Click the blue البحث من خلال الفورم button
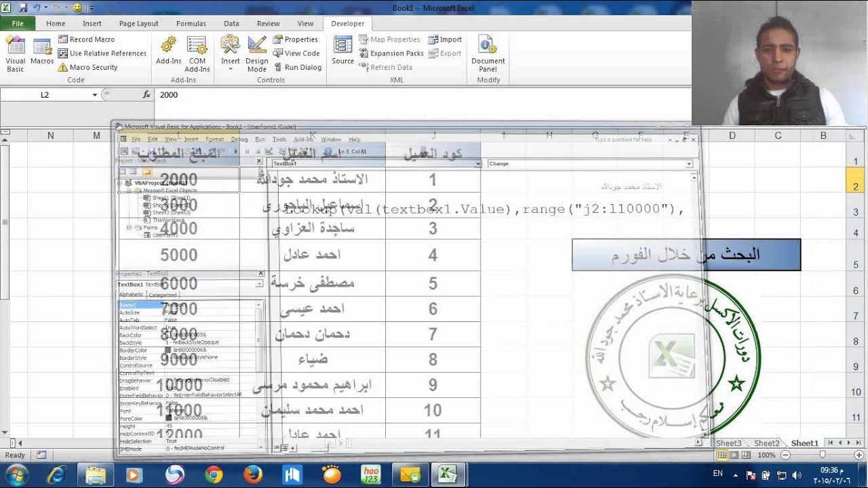 coord(686,255)
